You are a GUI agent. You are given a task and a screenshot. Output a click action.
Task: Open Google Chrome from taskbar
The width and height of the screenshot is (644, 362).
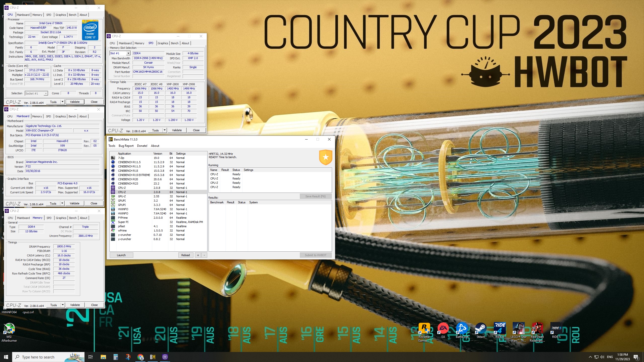(x=140, y=357)
